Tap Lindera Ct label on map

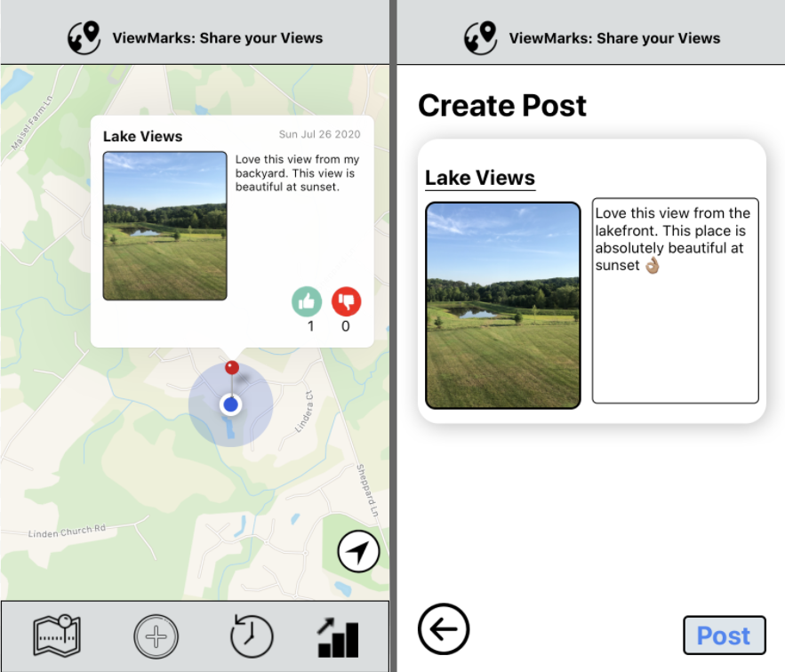(304, 412)
